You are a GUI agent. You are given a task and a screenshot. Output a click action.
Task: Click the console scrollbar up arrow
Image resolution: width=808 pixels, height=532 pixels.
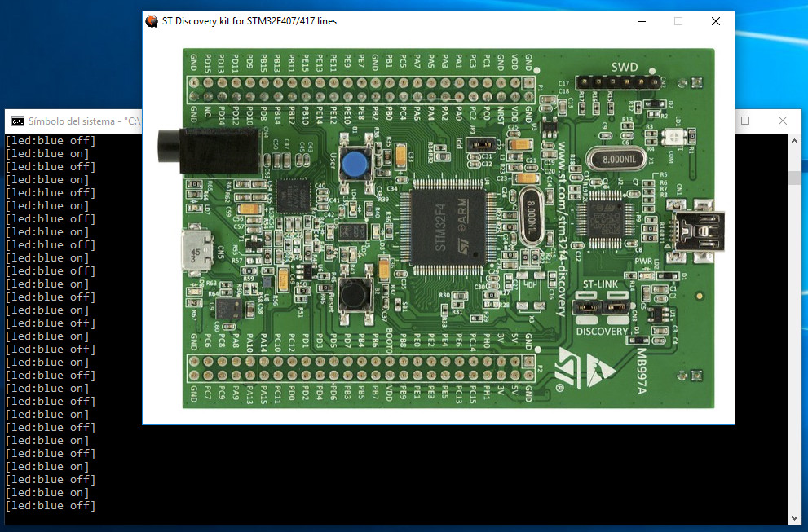pos(794,141)
